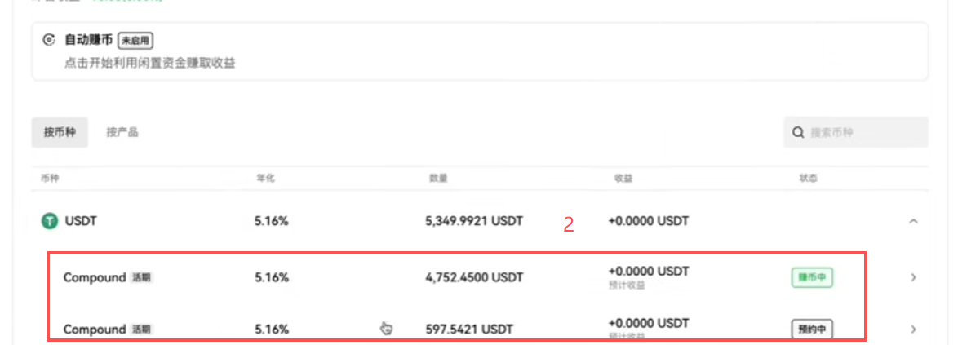980x345 pixels.
Task: Collapse the USDT row with the chevron
Action: pyautogui.click(x=913, y=221)
